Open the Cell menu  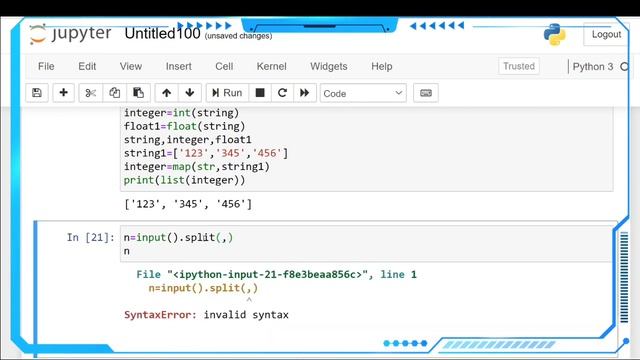224,66
